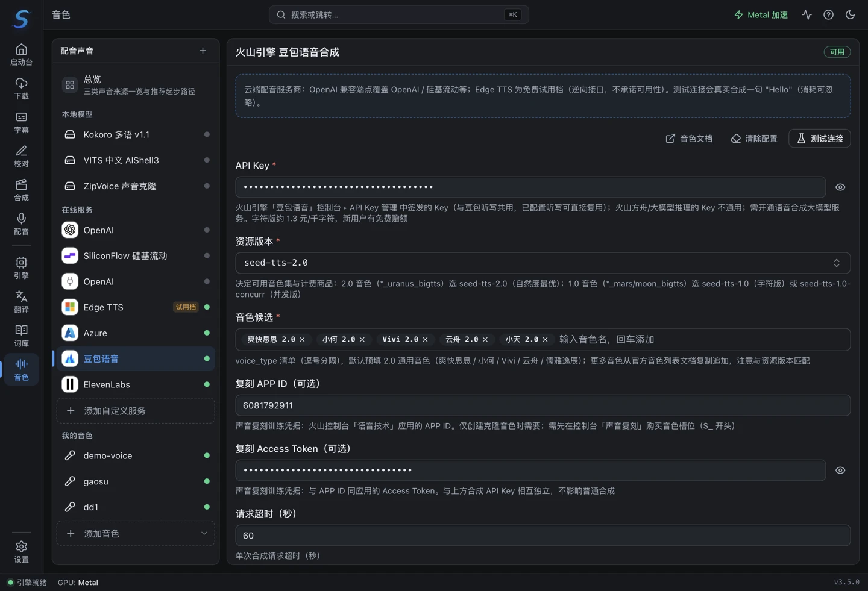868x591 pixels.
Task: Click 清除配置 to clear configuration
Action: coord(754,139)
